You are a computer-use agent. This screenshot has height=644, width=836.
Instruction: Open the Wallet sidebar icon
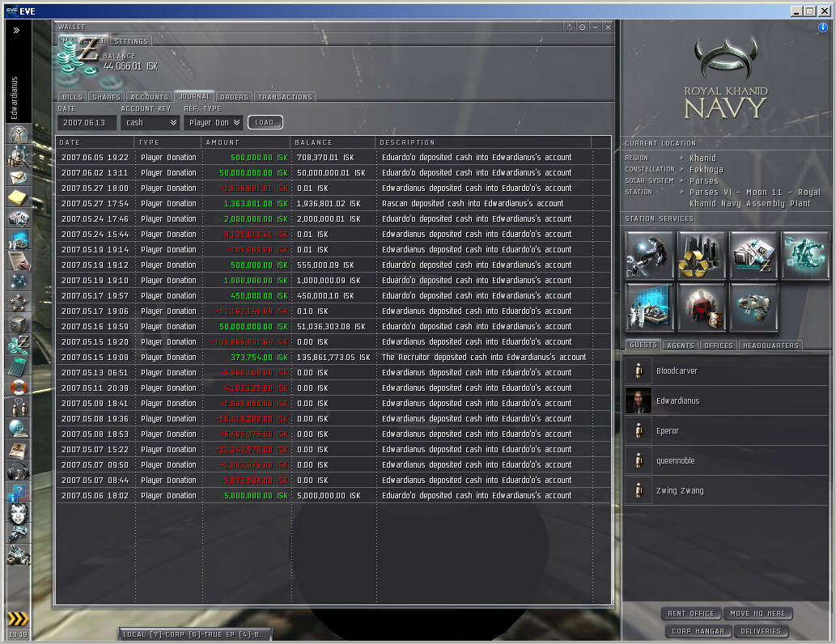pyautogui.click(x=18, y=344)
